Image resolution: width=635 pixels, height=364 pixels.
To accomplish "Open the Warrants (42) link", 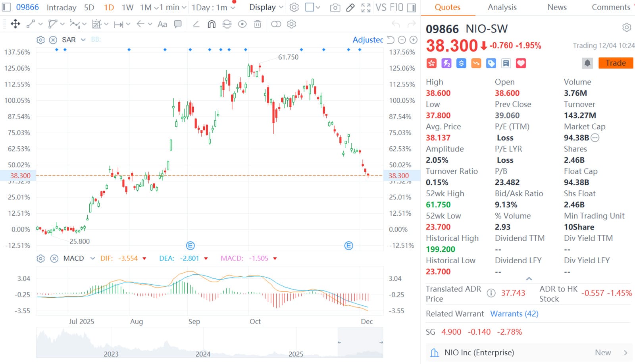I will tap(514, 314).
